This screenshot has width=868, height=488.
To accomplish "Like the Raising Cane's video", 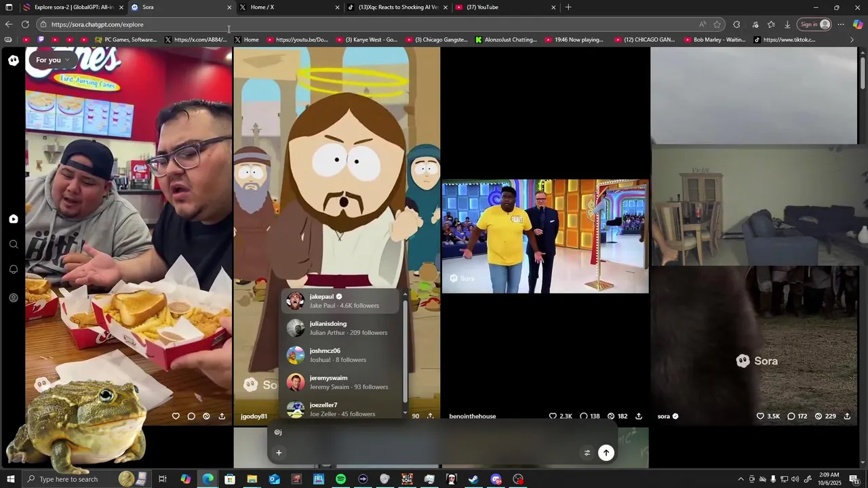I will click(176, 416).
